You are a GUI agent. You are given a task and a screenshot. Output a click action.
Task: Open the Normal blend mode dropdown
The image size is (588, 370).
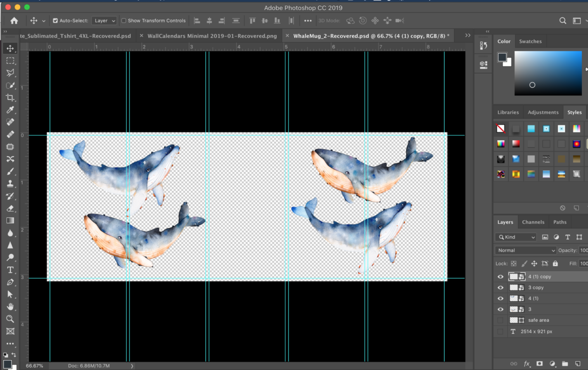tap(525, 251)
